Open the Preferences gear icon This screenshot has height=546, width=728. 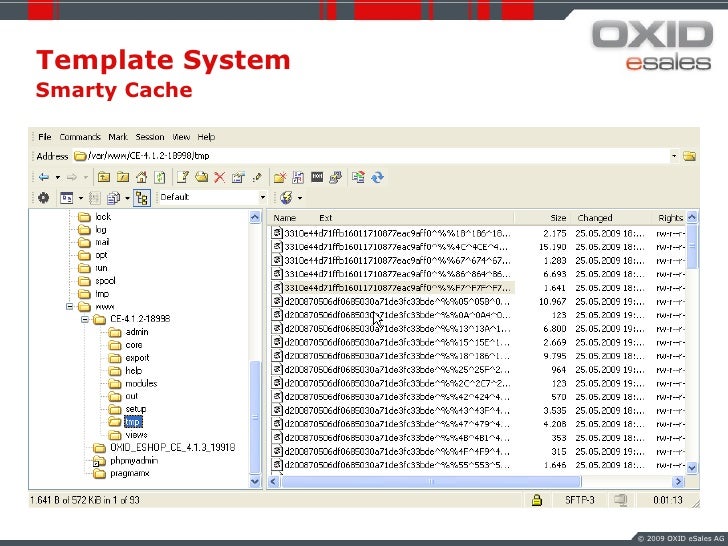(x=43, y=197)
